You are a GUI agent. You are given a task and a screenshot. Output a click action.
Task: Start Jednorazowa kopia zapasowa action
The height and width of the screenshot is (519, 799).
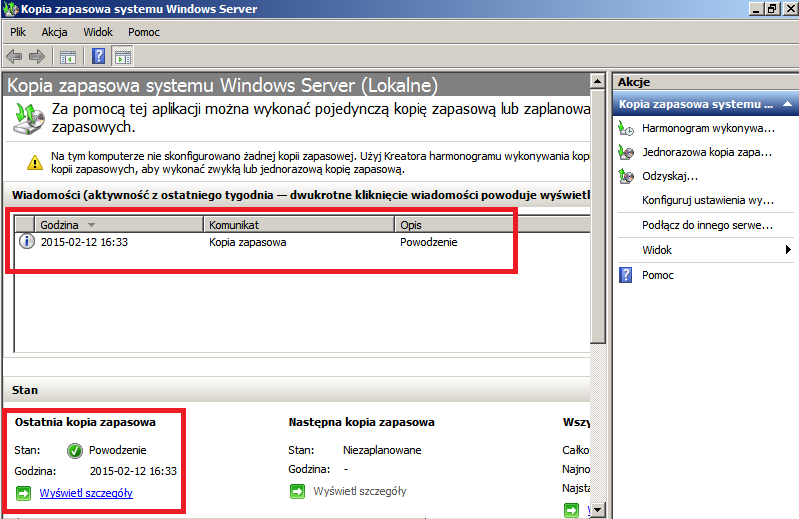pyautogui.click(x=707, y=152)
